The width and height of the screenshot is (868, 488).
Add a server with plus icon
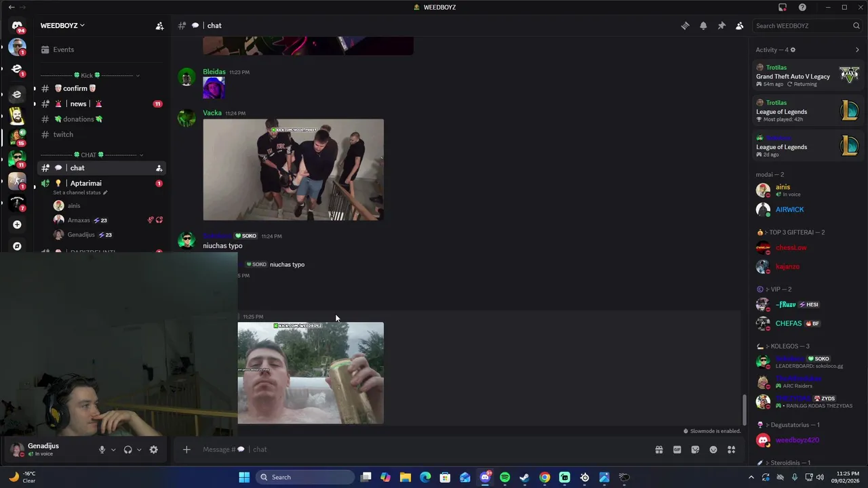click(x=17, y=224)
